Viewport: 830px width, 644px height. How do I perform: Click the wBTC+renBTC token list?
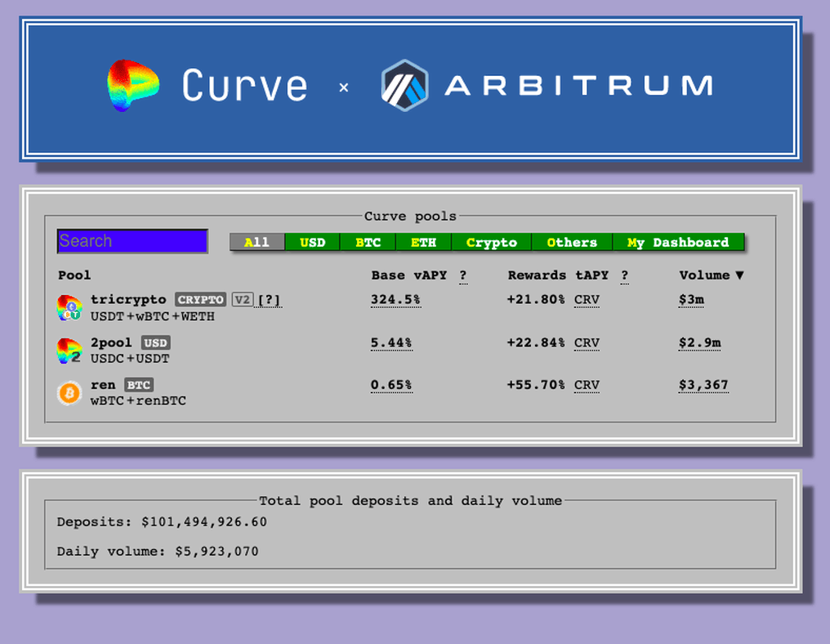pyautogui.click(x=138, y=401)
